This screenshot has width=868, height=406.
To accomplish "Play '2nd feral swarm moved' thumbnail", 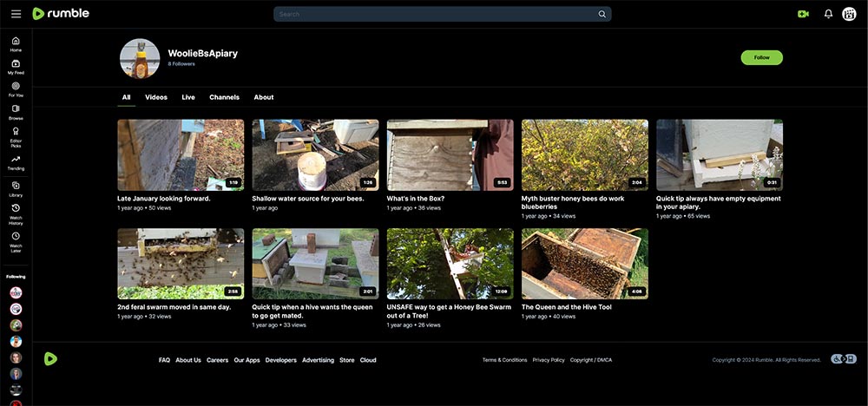I will pos(181,264).
